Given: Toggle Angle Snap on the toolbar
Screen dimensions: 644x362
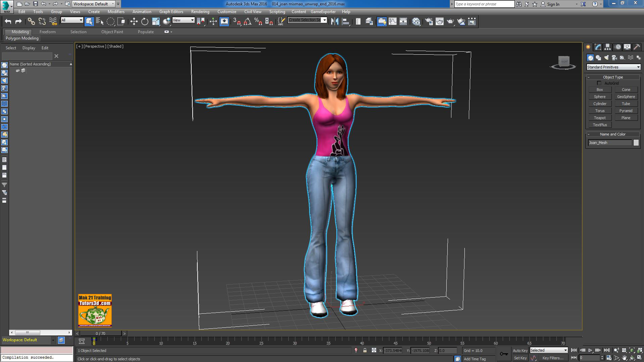Looking at the screenshot, I should pyautogui.click(x=247, y=21).
